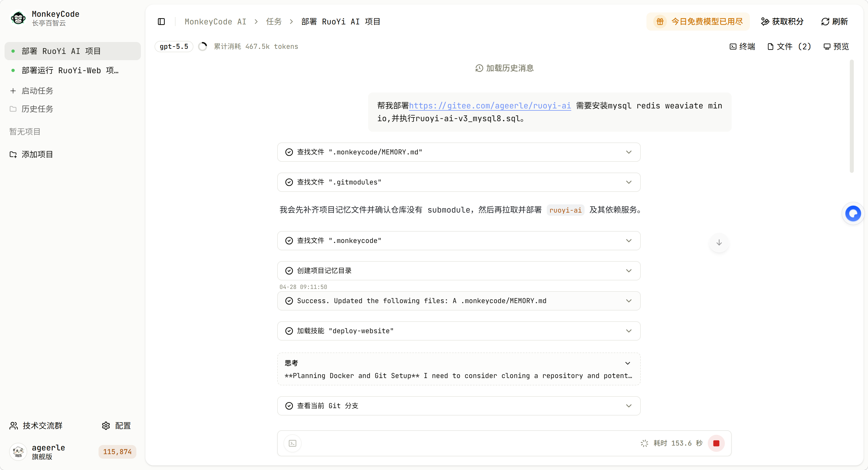Viewport: 868px width, 470px height.
Task: Click the people icon for 技术交流群
Action: coord(13,425)
